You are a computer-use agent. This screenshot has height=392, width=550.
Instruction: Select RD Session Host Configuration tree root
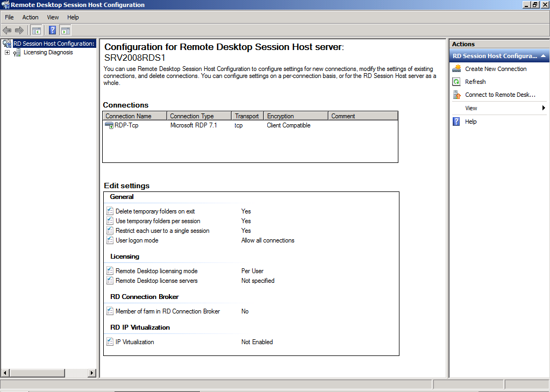54,44
